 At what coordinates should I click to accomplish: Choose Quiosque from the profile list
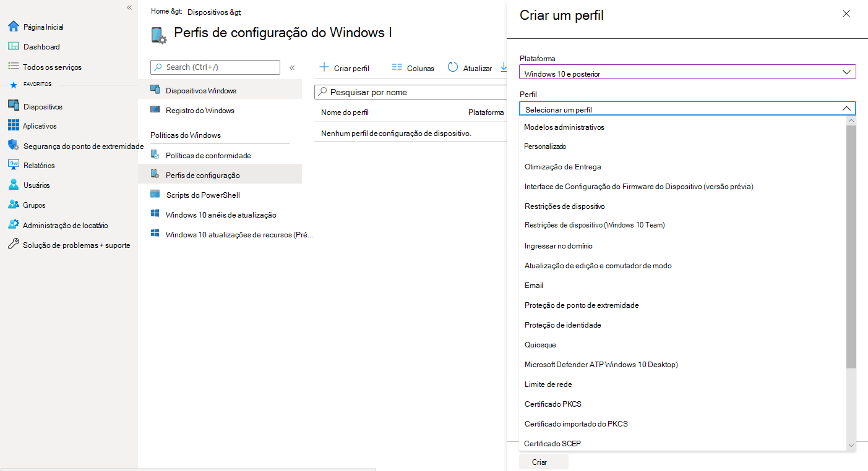click(540, 344)
